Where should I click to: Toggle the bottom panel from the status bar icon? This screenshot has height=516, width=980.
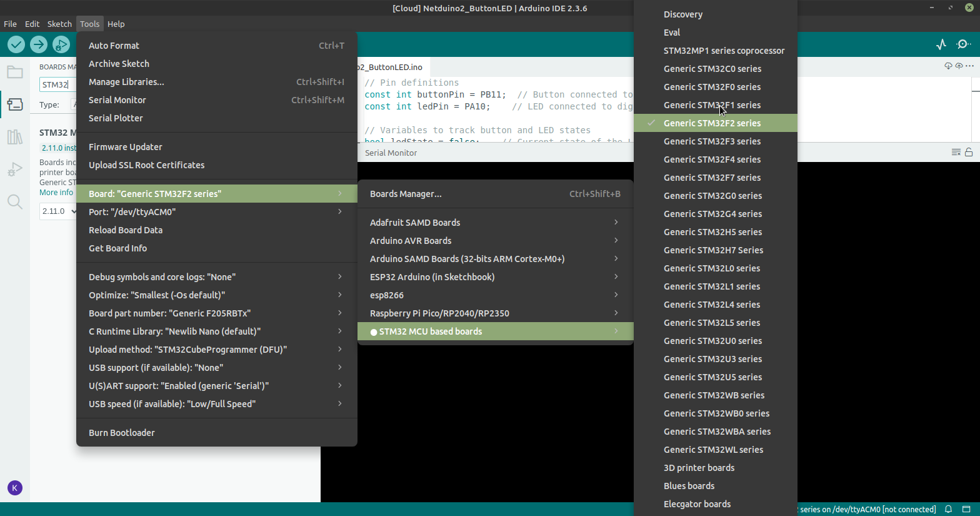pyautogui.click(x=966, y=509)
